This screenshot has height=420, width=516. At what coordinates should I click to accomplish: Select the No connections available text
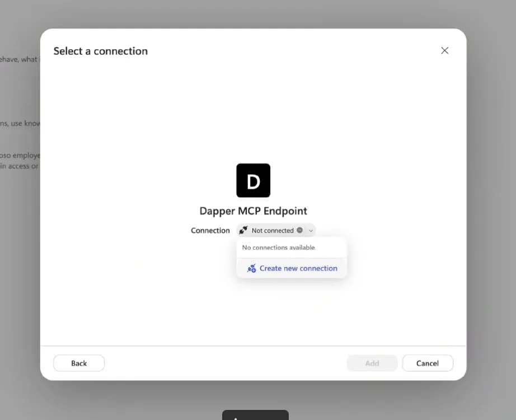click(278, 248)
